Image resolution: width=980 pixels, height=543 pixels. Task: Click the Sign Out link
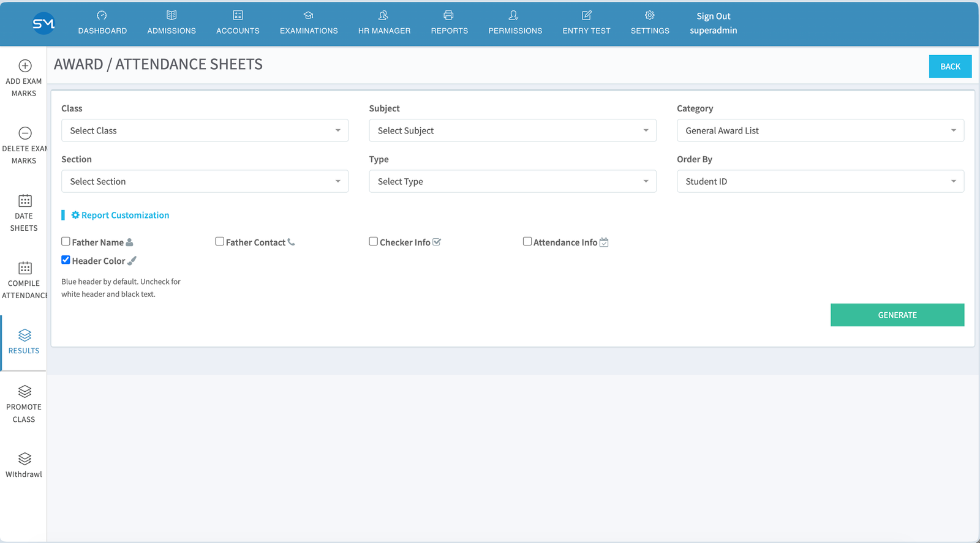pos(713,17)
